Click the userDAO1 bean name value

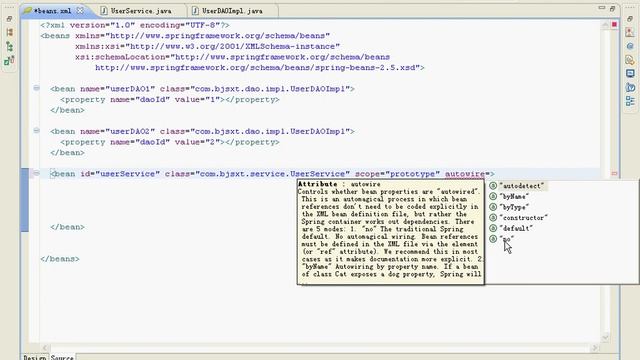click(130, 89)
